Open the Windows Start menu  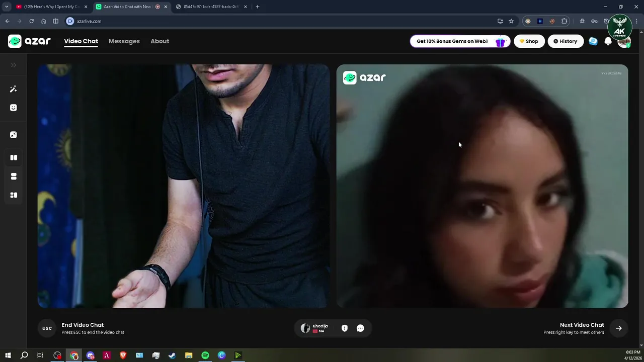pyautogui.click(x=8, y=355)
